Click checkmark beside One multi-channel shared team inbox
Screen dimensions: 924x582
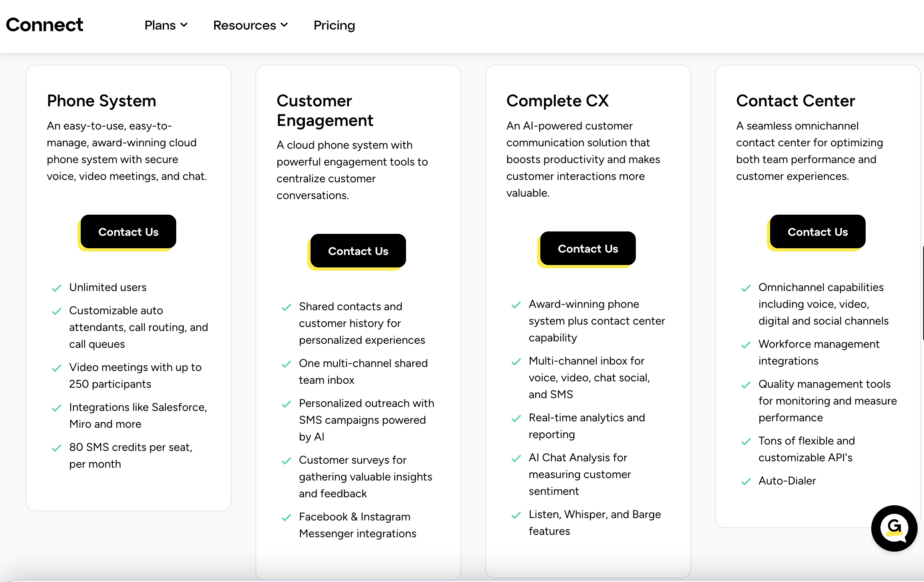click(x=286, y=364)
